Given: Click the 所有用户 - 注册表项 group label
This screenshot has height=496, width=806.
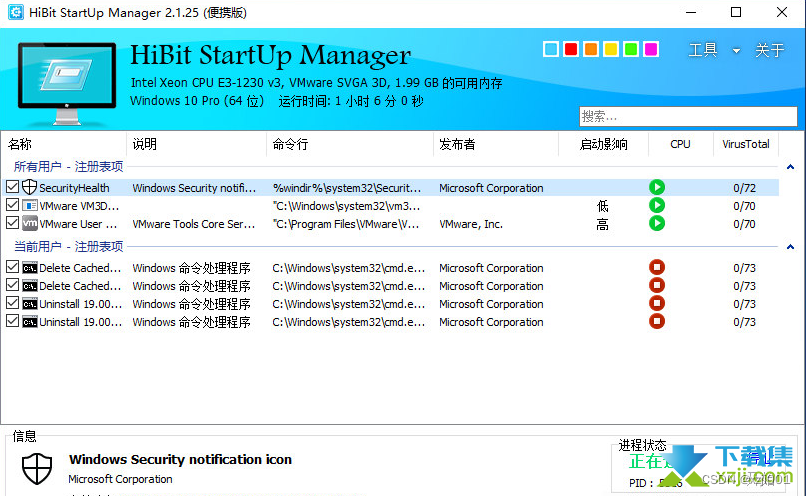Looking at the screenshot, I should click(68, 167).
